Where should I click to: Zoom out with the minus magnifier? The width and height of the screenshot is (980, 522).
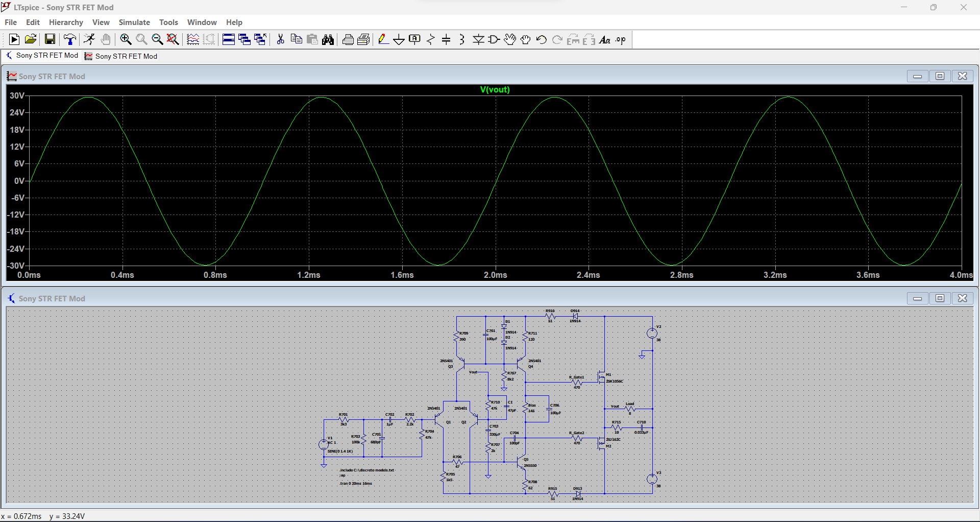coord(157,39)
